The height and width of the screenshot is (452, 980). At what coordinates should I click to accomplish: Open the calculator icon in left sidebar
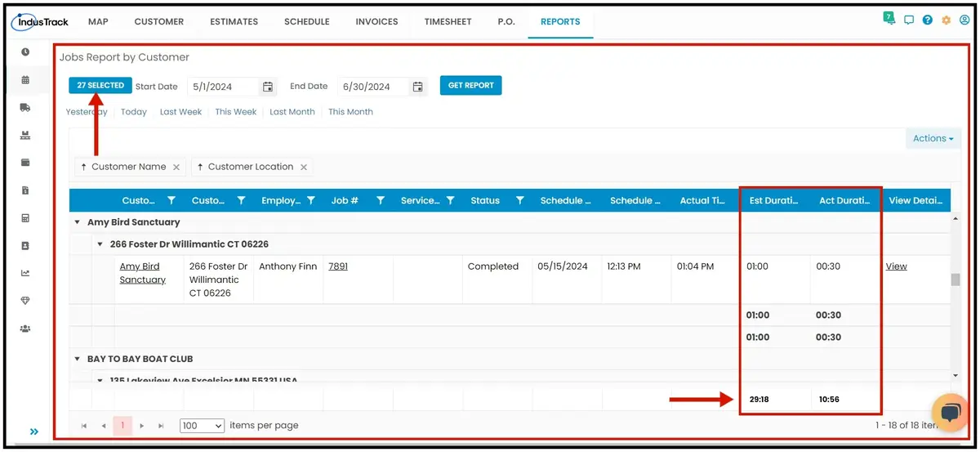pyautogui.click(x=25, y=218)
